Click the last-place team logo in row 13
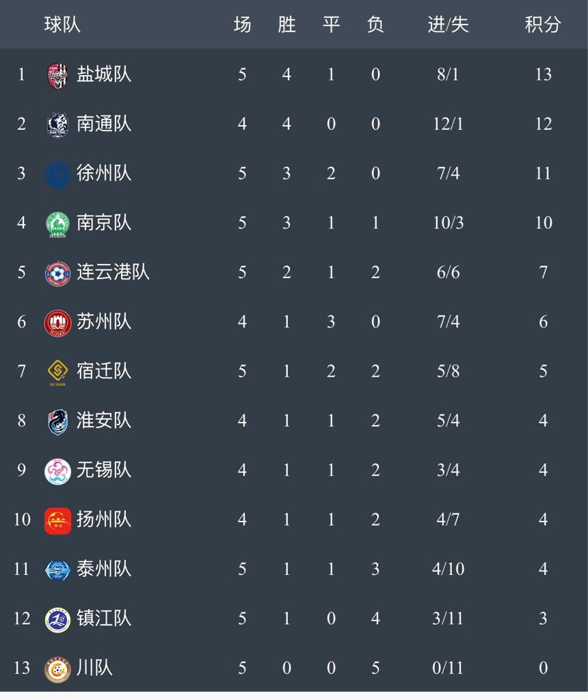Viewport: 588px width, 700px height. [57, 669]
